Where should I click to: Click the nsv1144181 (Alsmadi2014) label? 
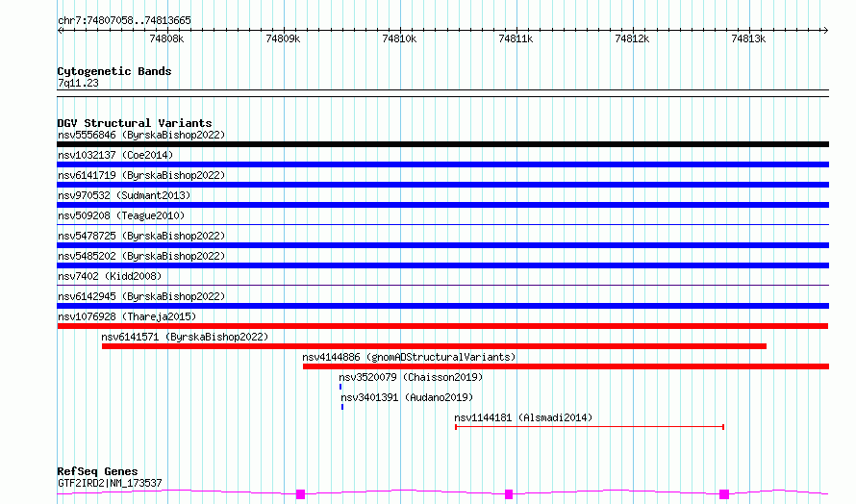(523, 417)
